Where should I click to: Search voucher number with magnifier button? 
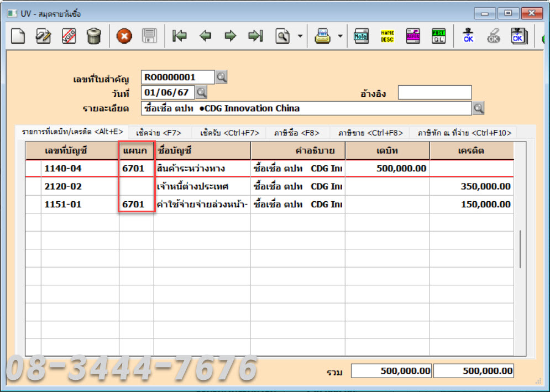pyautogui.click(x=221, y=77)
